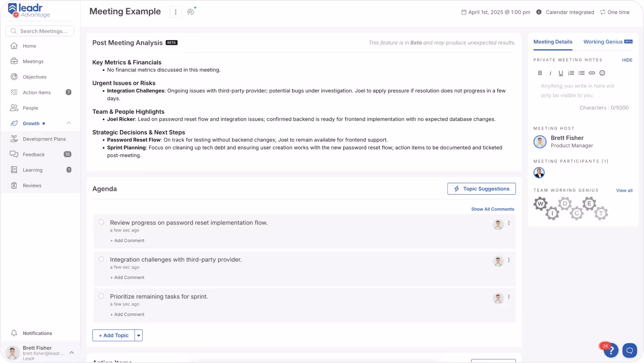Viewport: 644px width, 363px height.
Task: Open the meeting options three-dot menu
Action: click(x=175, y=12)
